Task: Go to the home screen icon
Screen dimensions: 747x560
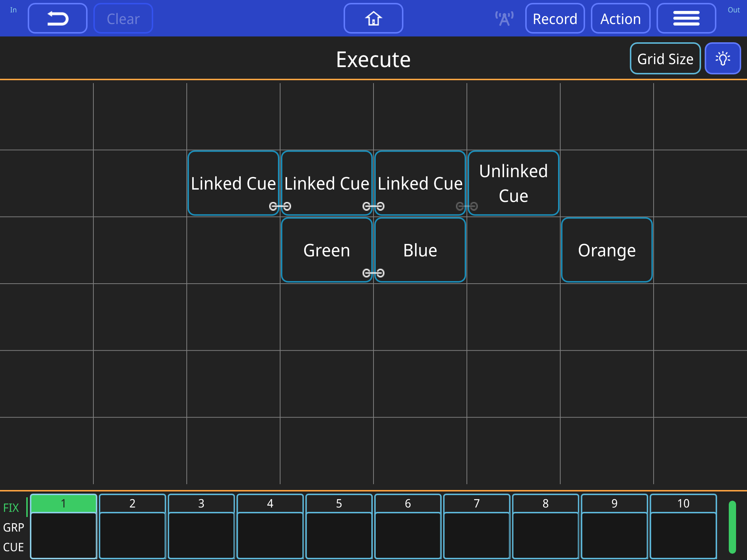Action: 373,19
